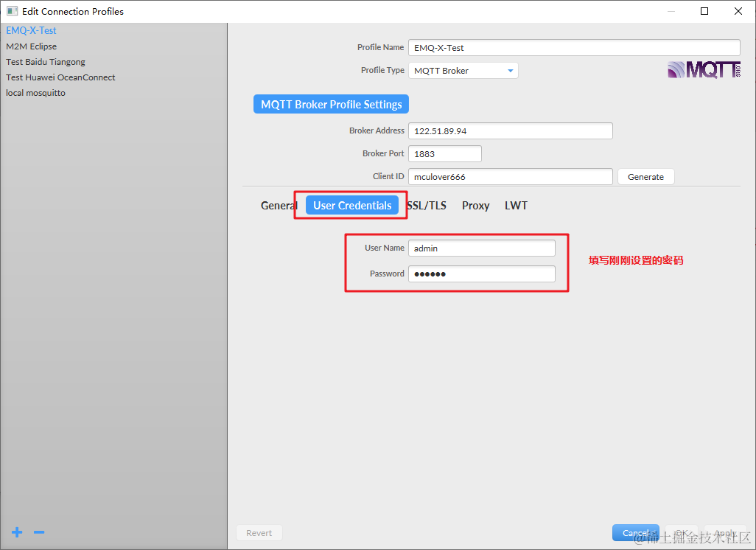The image size is (756, 550).
Task: Click the Profile Type label
Action: tap(382, 71)
